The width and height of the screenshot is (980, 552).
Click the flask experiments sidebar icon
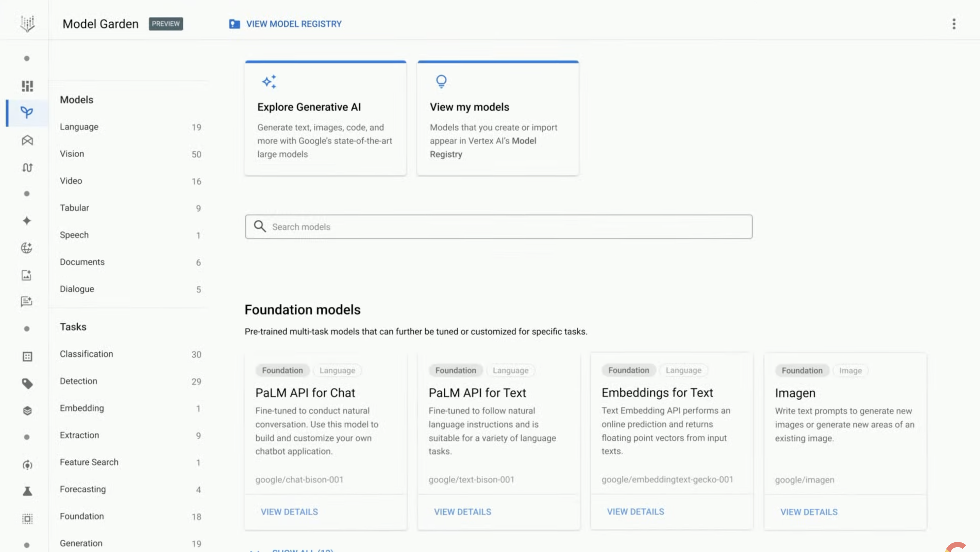(27, 491)
